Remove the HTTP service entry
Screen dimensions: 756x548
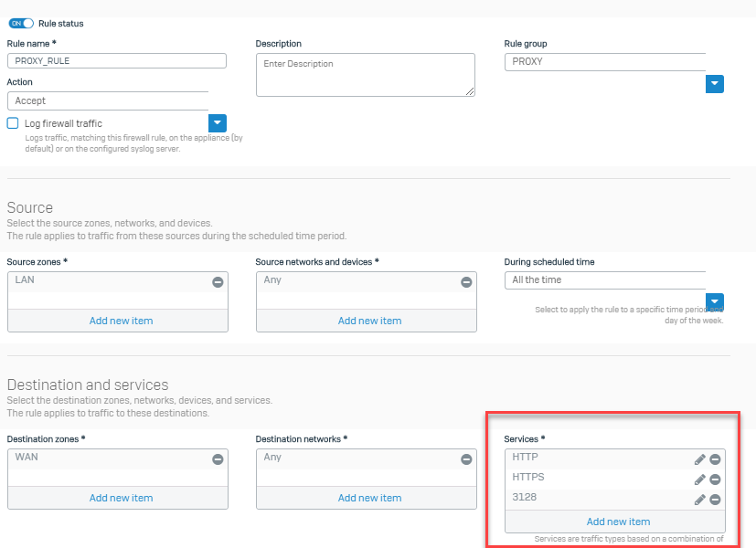[x=715, y=459]
